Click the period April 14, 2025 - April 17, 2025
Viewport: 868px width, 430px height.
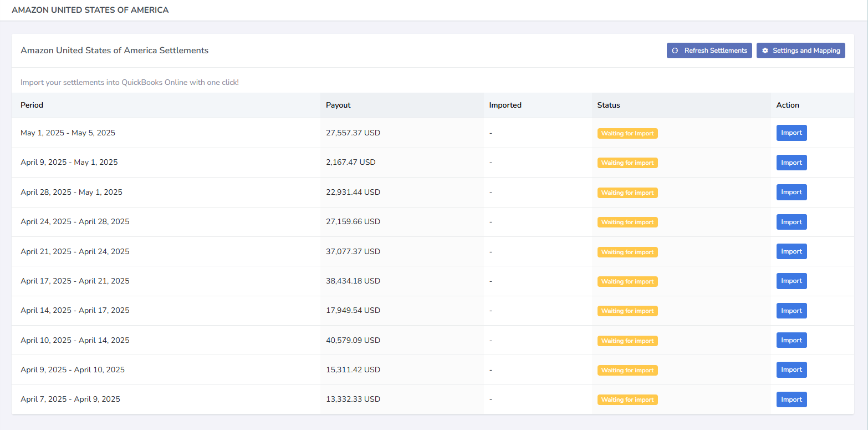click(75, 311)
